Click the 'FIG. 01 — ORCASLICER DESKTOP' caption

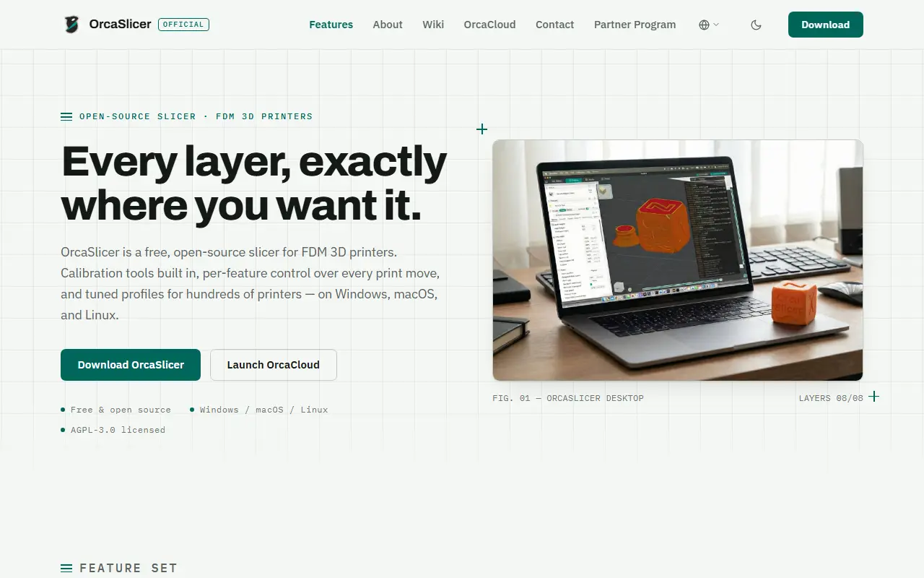pyautogui.click(x=568, y=398)
